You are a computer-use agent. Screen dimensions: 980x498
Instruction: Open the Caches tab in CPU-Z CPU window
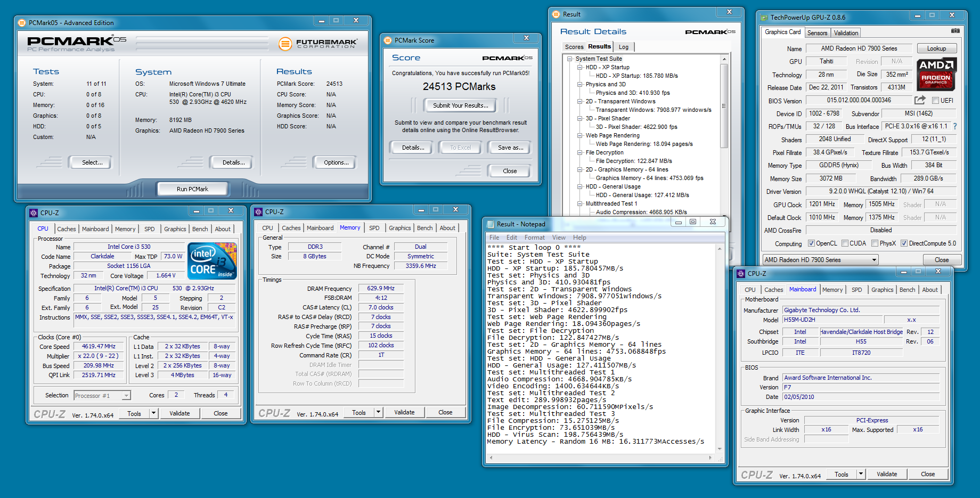67,229
